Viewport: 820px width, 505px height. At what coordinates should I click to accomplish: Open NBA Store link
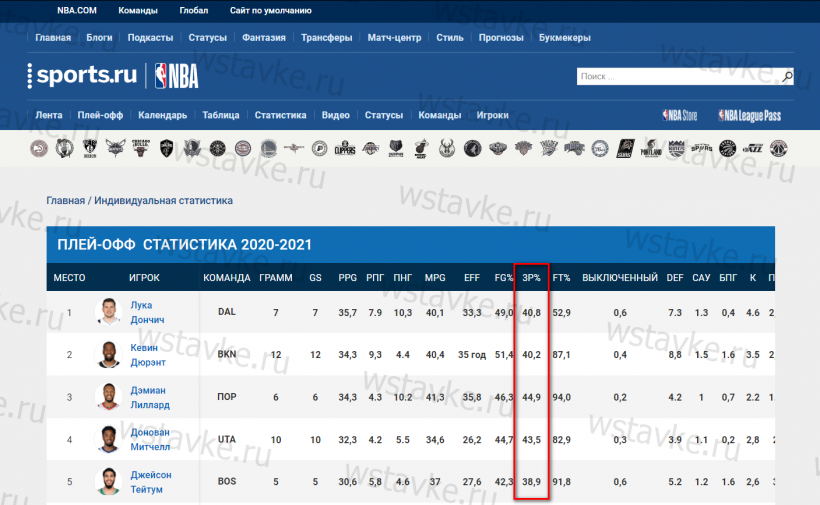click(x=680, y=116)
